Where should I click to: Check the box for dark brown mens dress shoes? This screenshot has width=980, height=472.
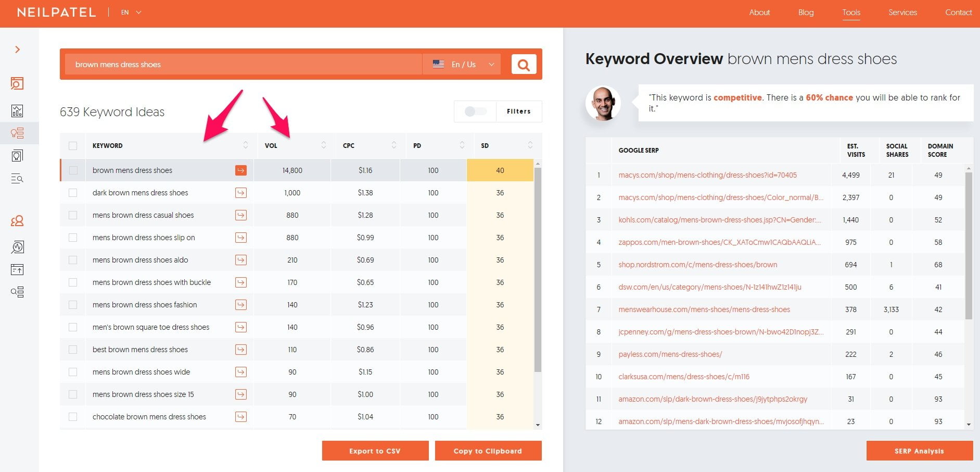[x=73, y=193]
